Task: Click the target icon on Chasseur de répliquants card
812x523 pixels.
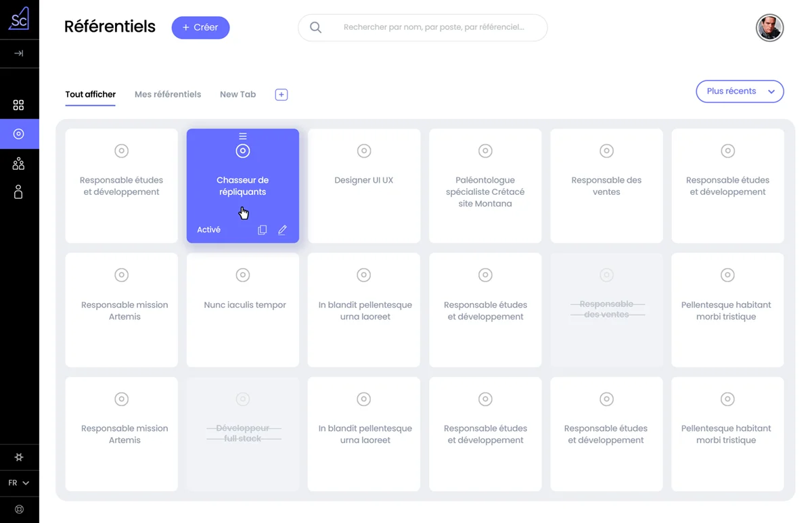Action: 243,151
